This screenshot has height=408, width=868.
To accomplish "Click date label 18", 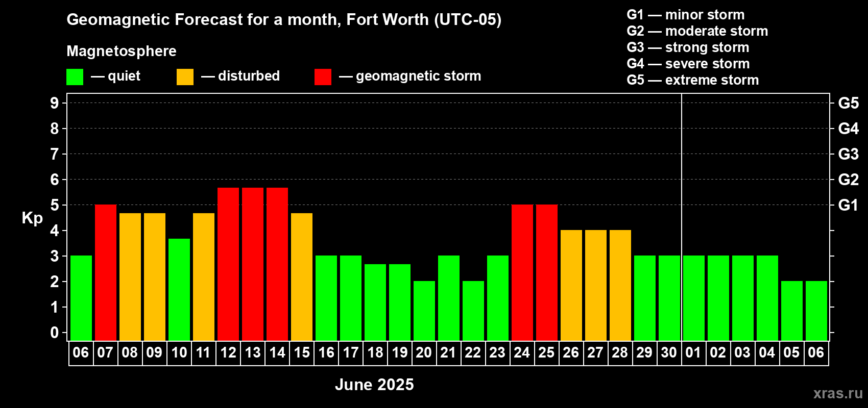I will point(375,352).
